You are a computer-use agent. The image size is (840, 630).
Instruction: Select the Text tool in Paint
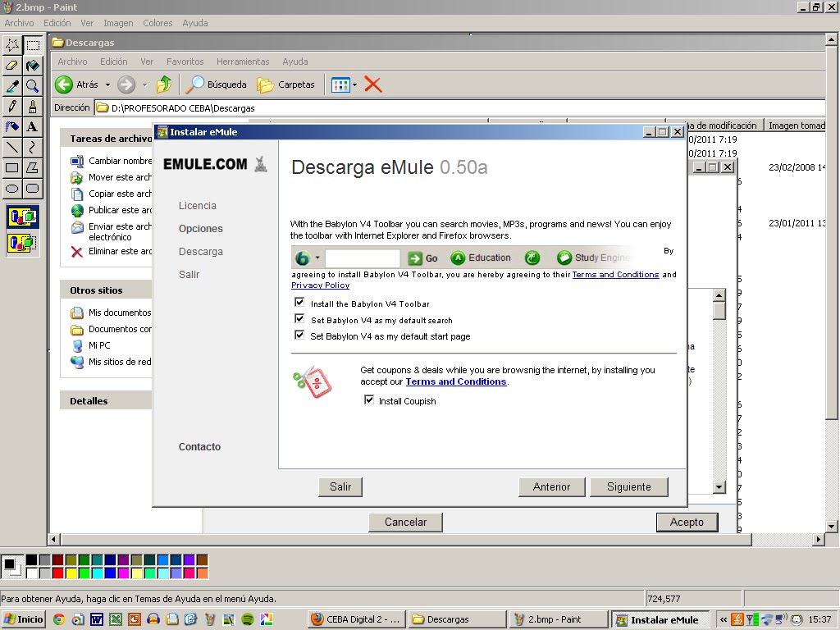click(33, 126)
